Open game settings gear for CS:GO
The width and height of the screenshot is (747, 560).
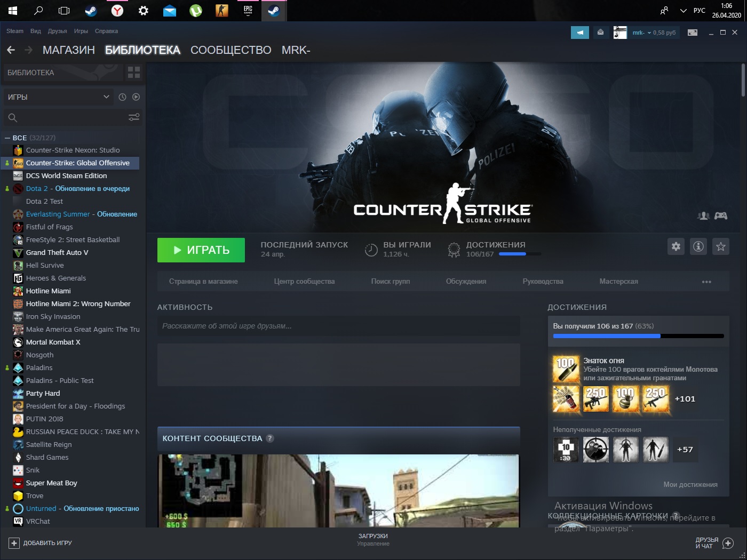click(x=676, y=246)
